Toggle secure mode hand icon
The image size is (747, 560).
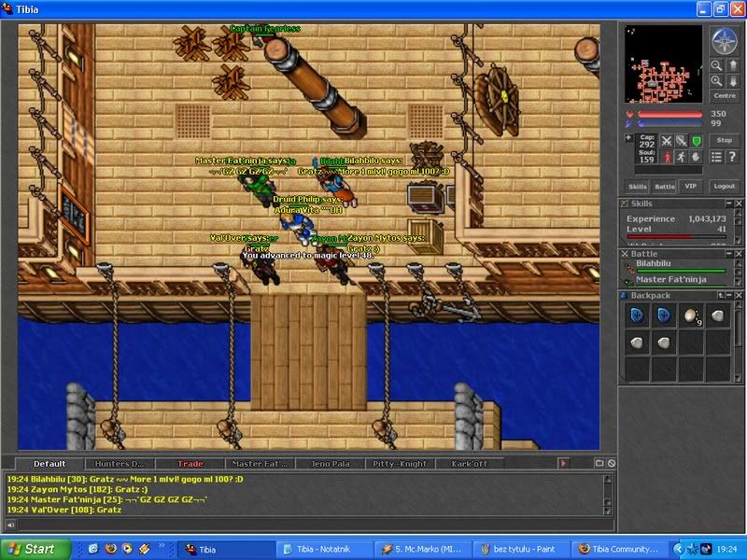pos(697,157)
